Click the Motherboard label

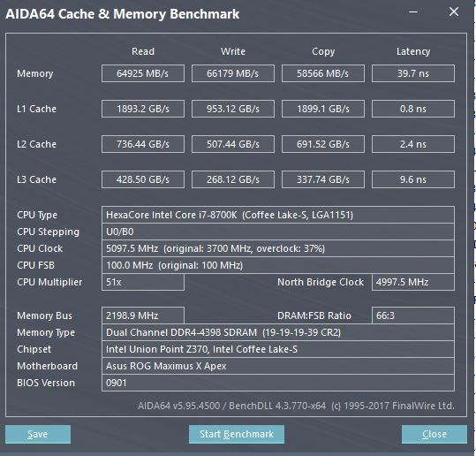pos(47,366)
